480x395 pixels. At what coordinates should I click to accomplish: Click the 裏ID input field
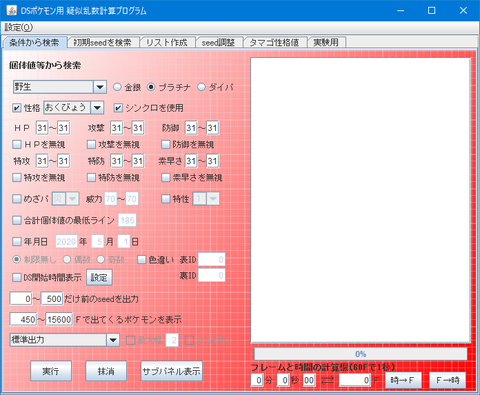click(212, 275)
